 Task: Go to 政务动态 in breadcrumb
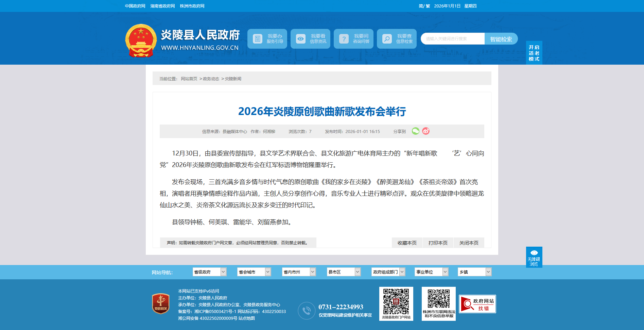(x=211, y=79)
